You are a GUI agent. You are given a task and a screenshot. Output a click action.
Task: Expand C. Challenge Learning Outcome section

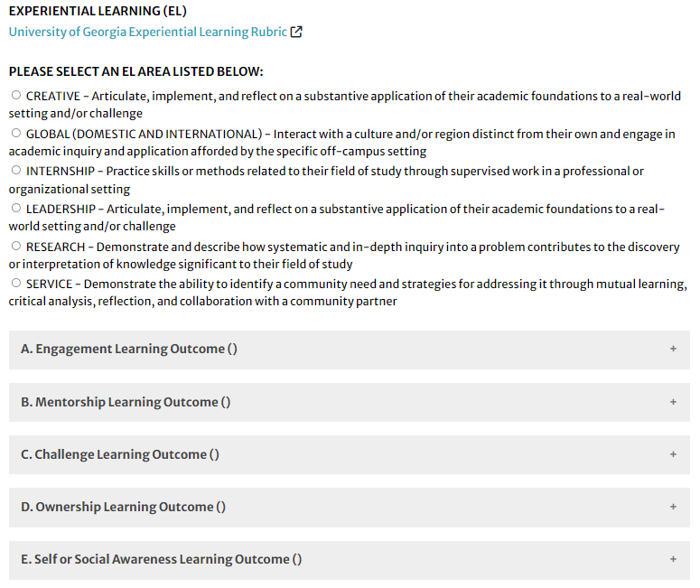coord(350,454)
